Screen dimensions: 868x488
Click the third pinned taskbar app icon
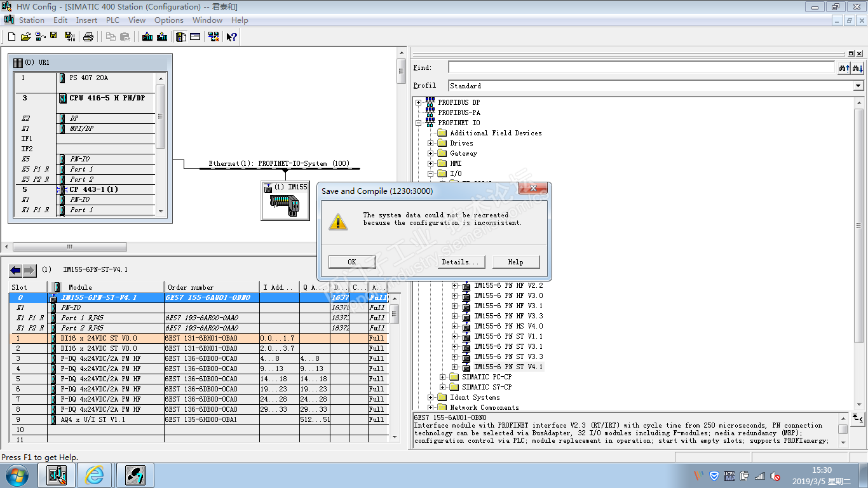click(x=135, y=475)
